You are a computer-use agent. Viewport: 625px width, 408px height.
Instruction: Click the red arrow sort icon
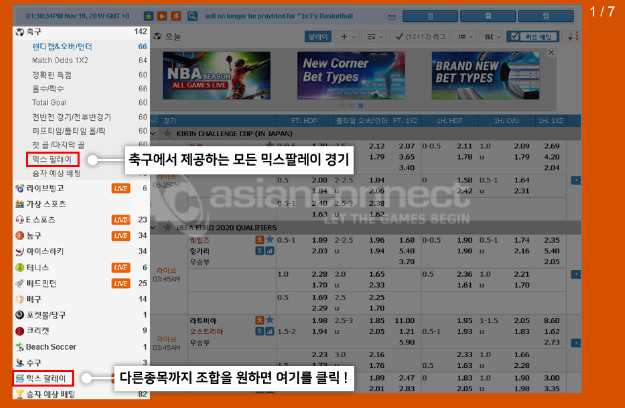tap(570, 37)
